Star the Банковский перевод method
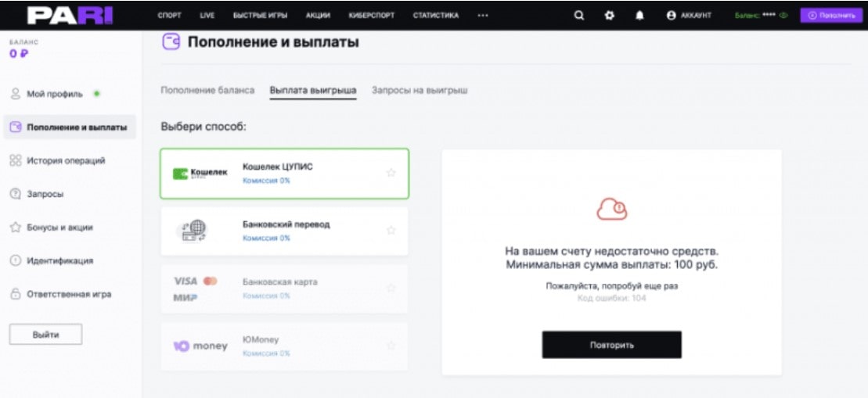 [391, 230]
